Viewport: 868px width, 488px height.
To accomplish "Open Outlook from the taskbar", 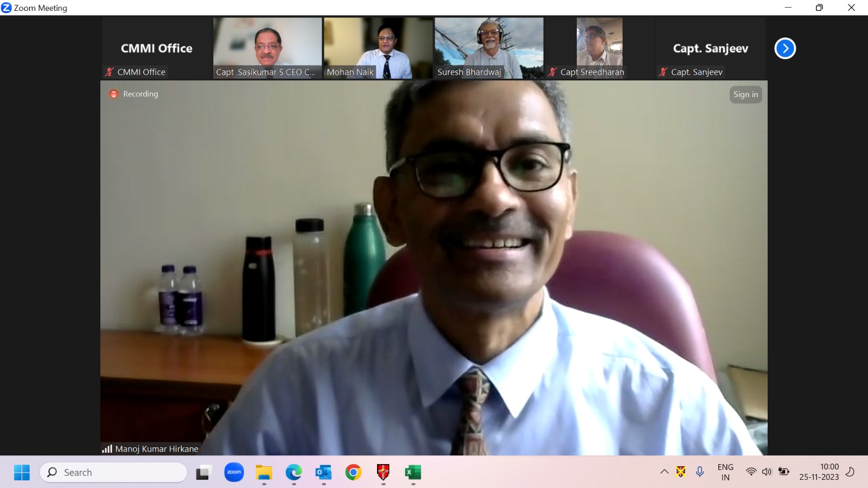I will click(x=323, y=472).
